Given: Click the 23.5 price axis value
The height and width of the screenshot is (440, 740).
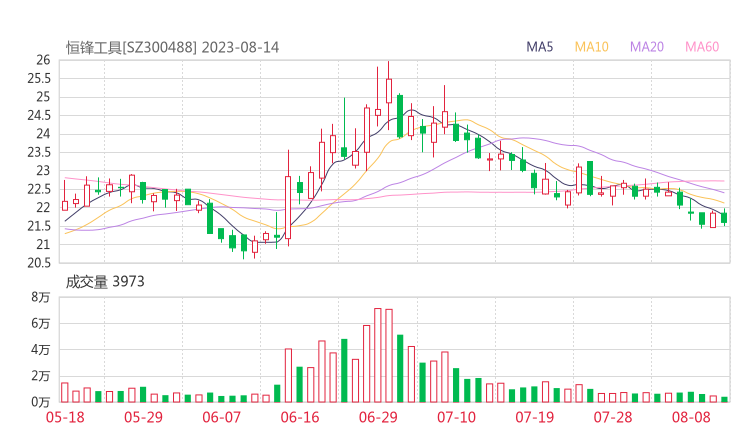Looking at the screenshot, I should tap(39, 152).
